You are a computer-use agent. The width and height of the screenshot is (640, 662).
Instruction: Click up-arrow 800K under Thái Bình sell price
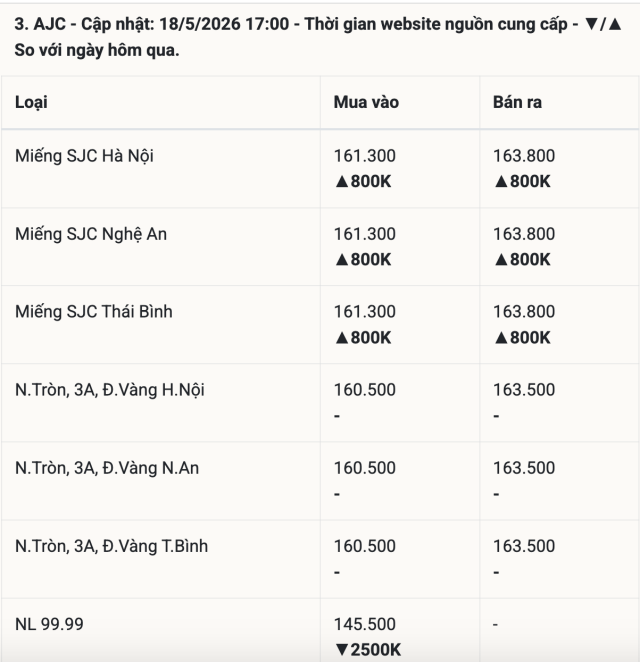pyautogui.click(x=522, y=338)
